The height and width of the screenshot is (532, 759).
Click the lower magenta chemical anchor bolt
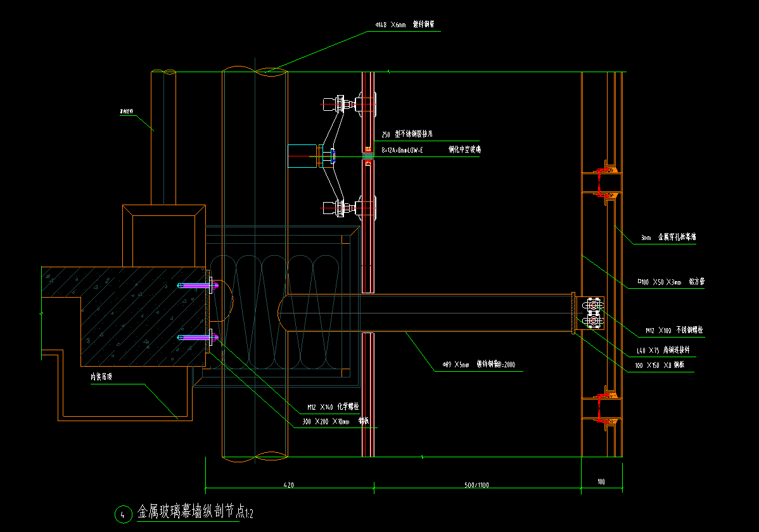(198, 338)
